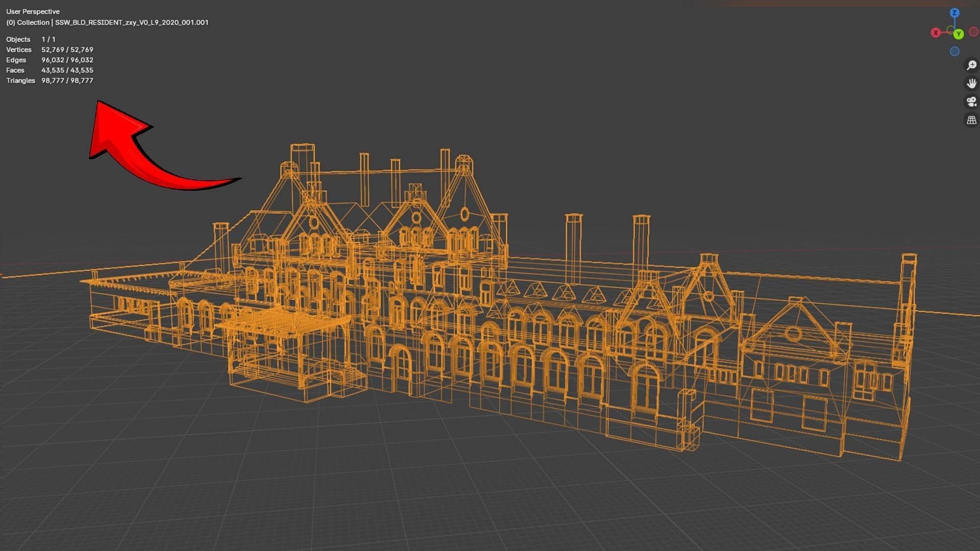Toggle perspective/orthographic grid icon
This screenshot has height=551, width=980.
[971, 120]
